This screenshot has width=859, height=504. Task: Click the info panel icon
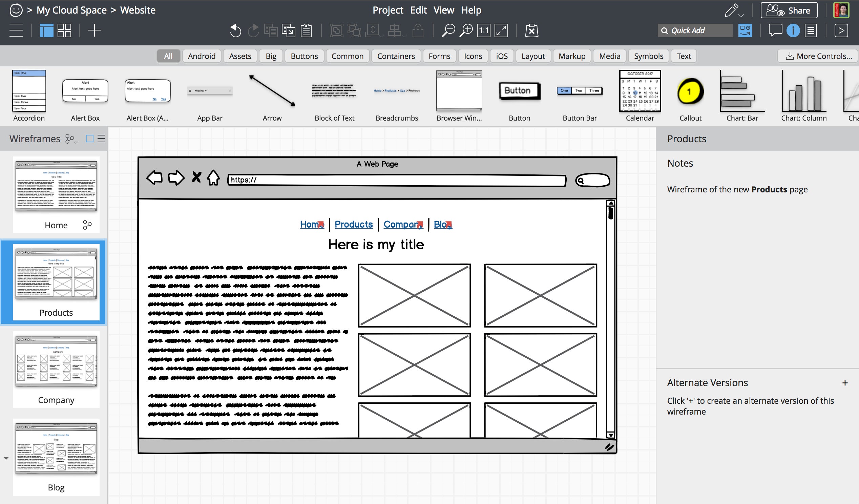[793, 30]
